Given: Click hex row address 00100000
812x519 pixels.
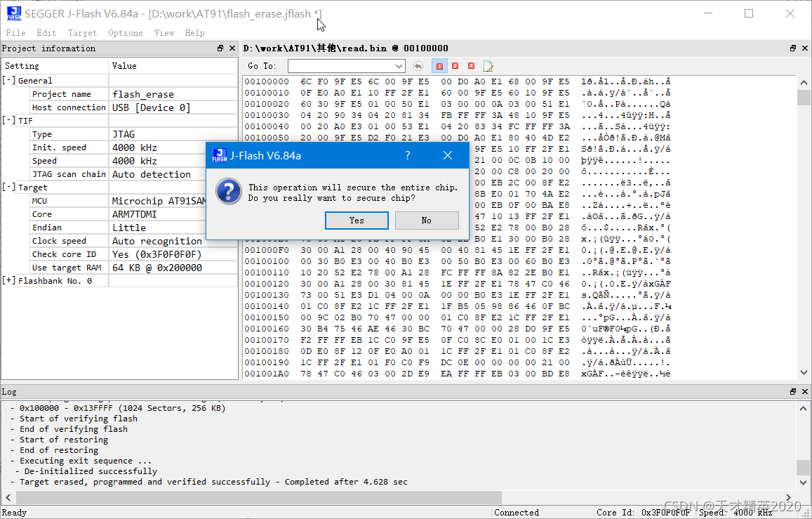Looking at the screenshot, I should (267, 81).
